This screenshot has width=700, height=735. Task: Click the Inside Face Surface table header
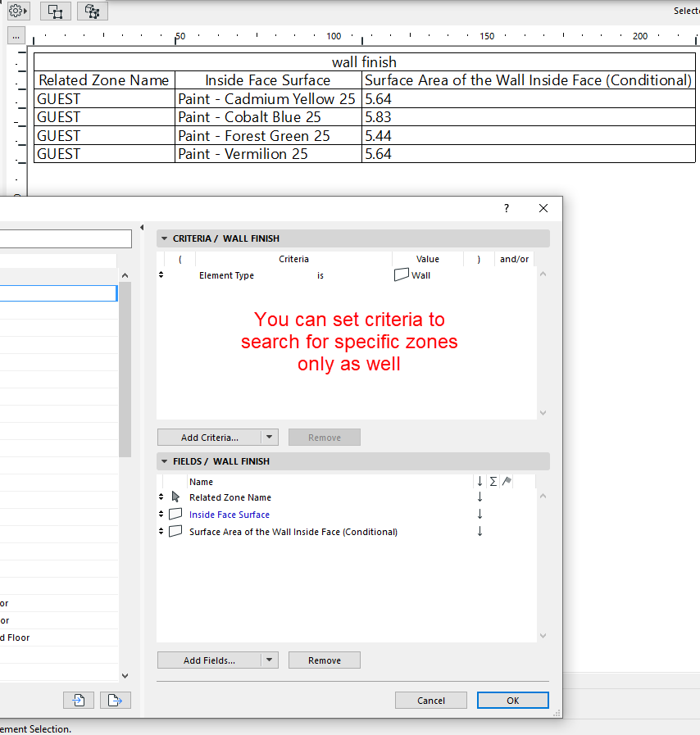click(x=268, y=80)
